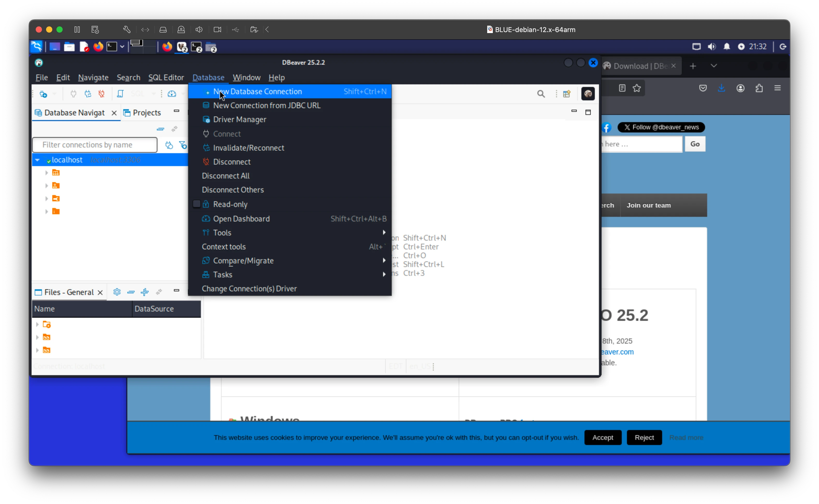Click the volume icon in system tray

[712, 47]
